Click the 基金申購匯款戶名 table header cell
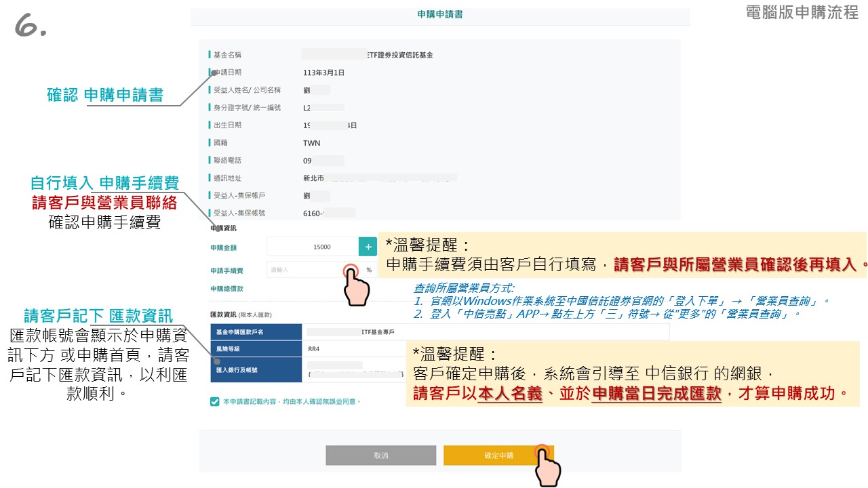 [256, 332]
